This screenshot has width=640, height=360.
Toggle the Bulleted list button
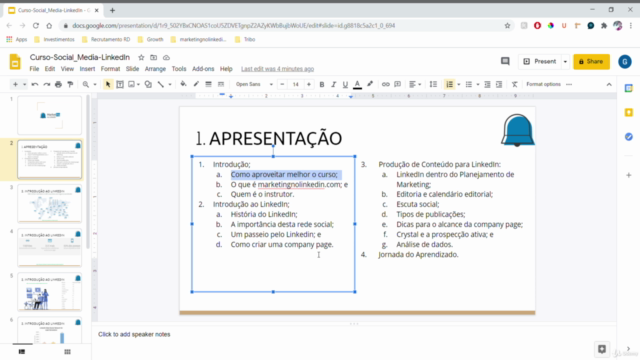coord(469,84)
